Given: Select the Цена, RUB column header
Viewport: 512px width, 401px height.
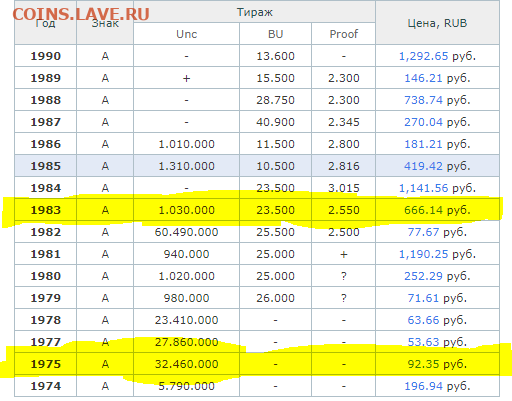Looking at the screenshot, I should pos(437,23).
